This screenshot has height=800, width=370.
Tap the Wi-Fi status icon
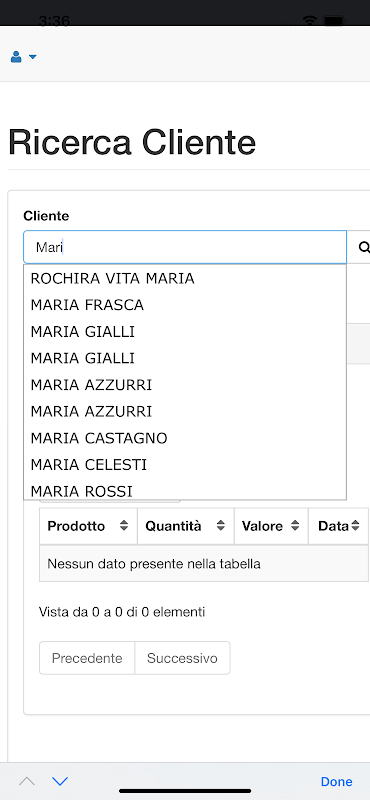310,20
